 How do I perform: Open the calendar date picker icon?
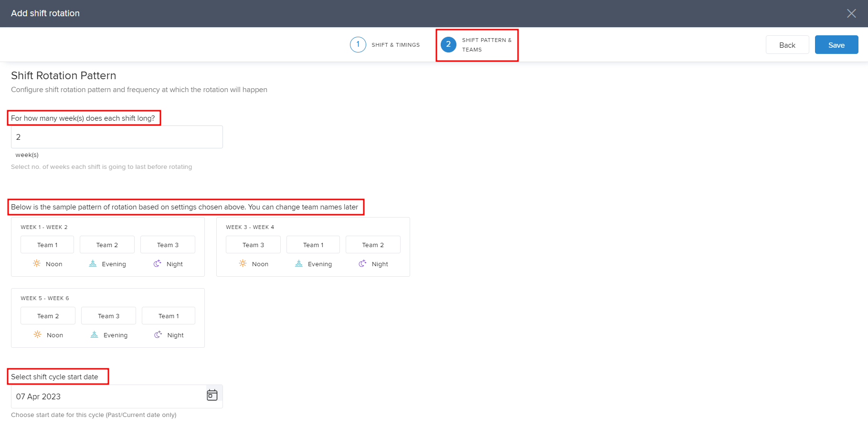click(x=212, y=395)
